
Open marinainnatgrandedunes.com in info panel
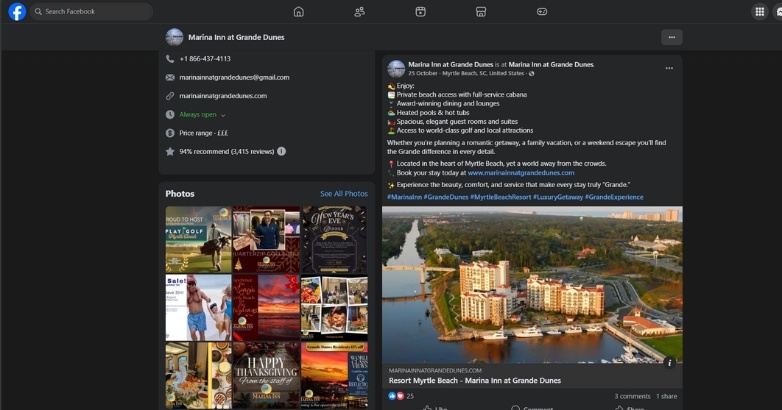coord(223,96)
